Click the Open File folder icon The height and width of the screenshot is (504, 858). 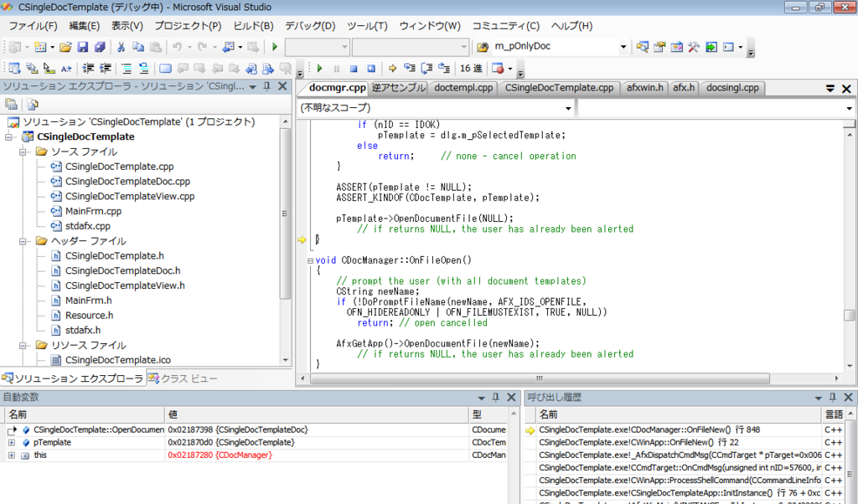[65, 47]
